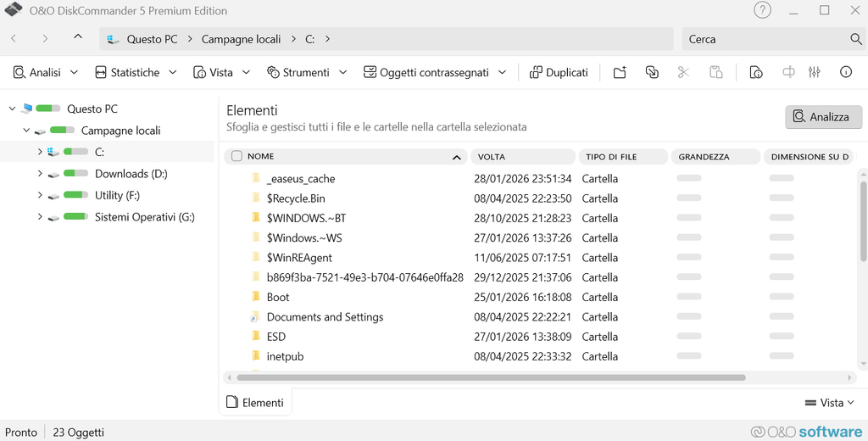Collapse the Questo PC tree node
This screenshot has width=868, height=441.
pyautogui.click(x=12, y=109)
